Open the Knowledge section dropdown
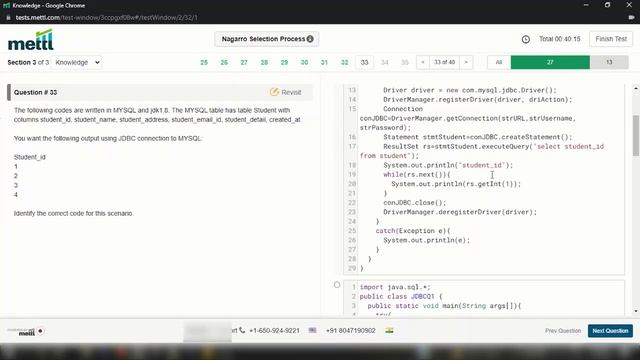The width and height of the screenshot is (640, 360). [x=77, y=62]
